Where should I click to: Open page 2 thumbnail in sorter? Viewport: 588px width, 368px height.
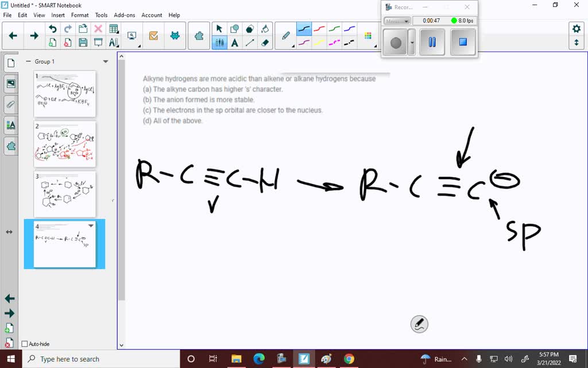(65, 144)
